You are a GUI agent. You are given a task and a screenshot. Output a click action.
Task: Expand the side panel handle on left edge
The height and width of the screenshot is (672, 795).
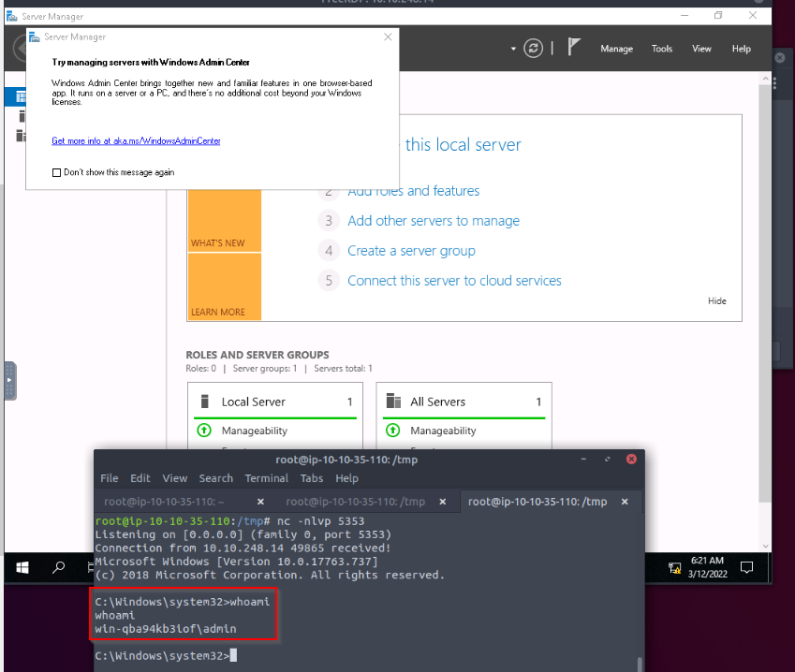(x=9, y=381)
